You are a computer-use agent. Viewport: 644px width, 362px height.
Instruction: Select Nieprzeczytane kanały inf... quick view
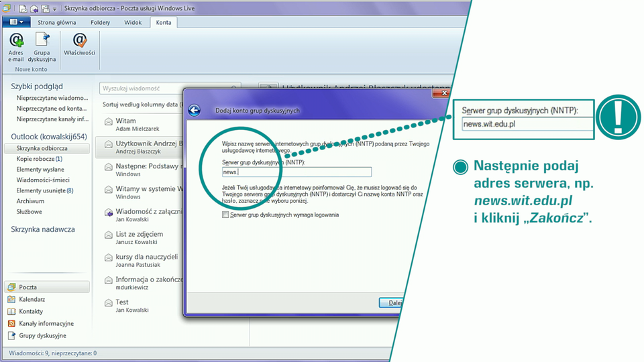coord(52,119)
